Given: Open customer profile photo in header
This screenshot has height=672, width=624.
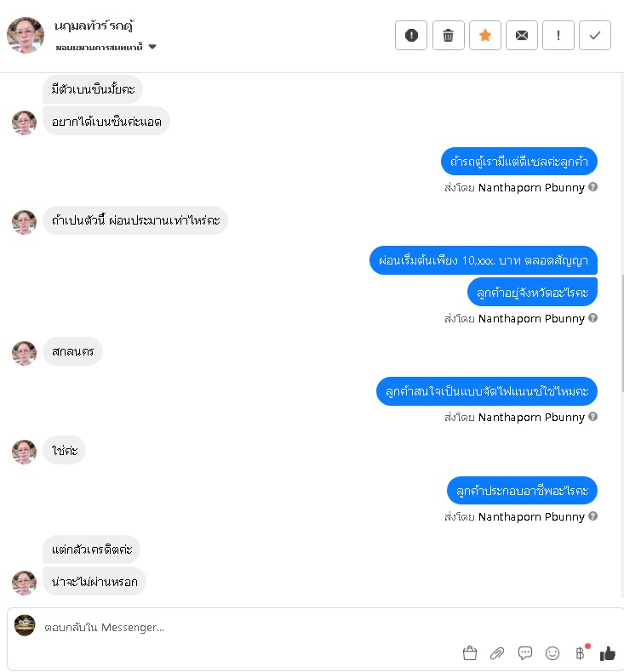Looking at the screenshot, I should pos(26,35).
